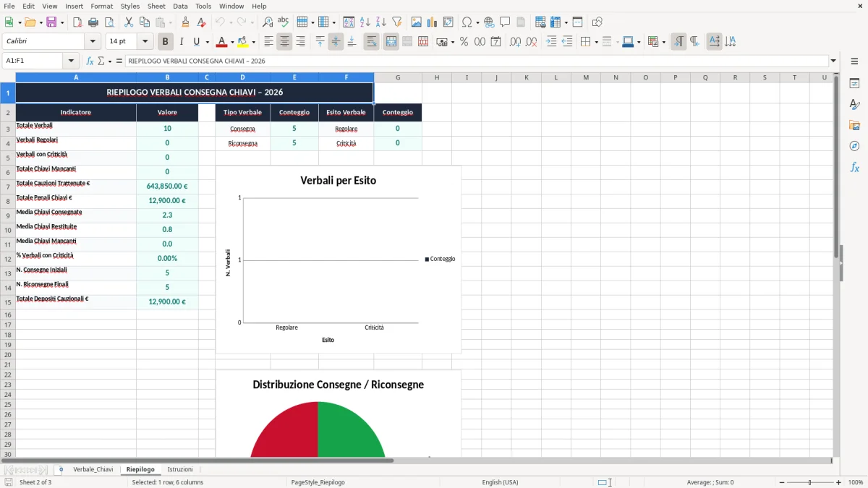The width and height of the screenshot is (868, 488).
Task: Open the Function Wizard fx icon
Action: coord(90,61)
